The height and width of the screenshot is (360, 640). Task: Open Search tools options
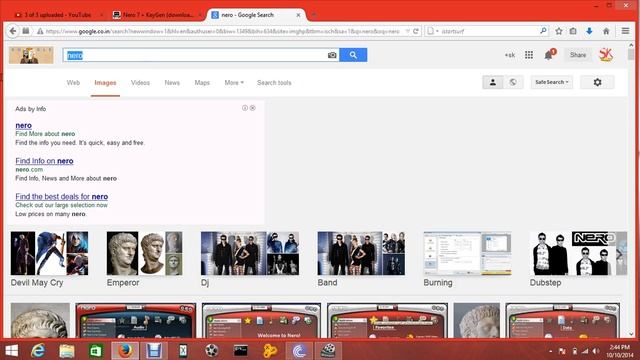coord(274,83)
